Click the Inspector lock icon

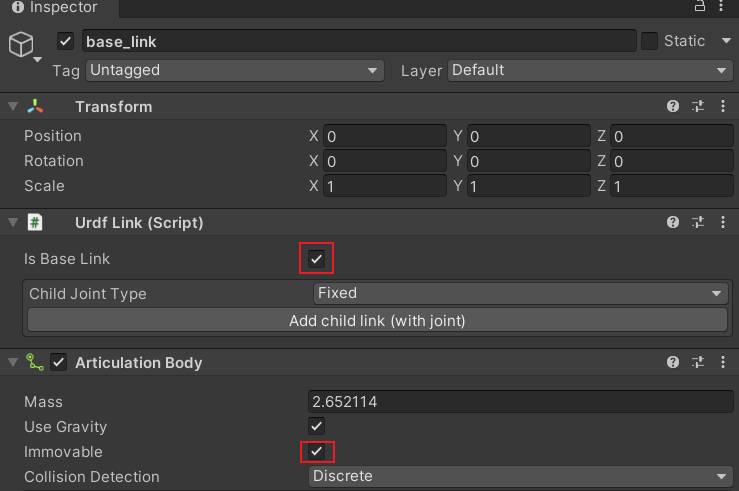[700, 7]
